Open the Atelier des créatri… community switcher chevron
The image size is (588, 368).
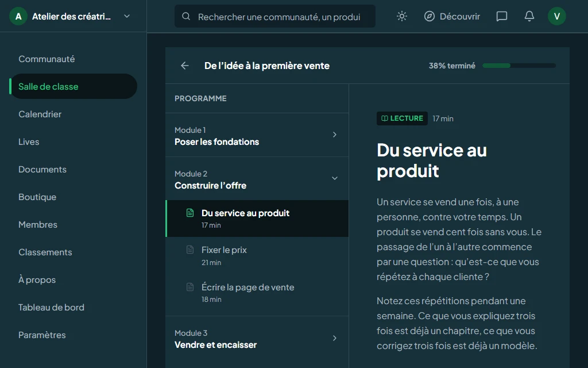(127, 16)
